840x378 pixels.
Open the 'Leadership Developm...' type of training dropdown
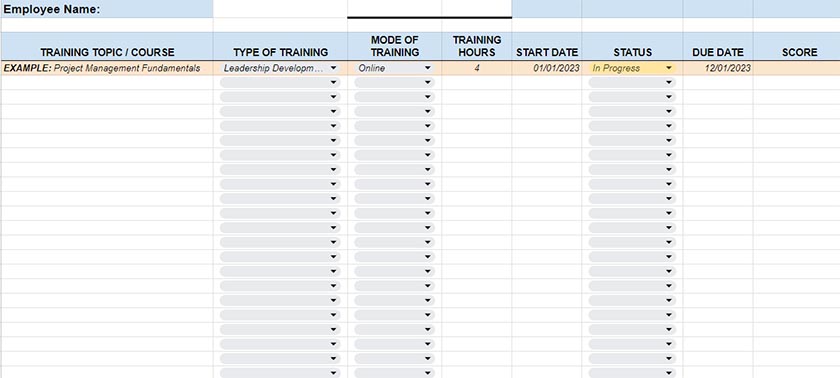pos(280,68)
